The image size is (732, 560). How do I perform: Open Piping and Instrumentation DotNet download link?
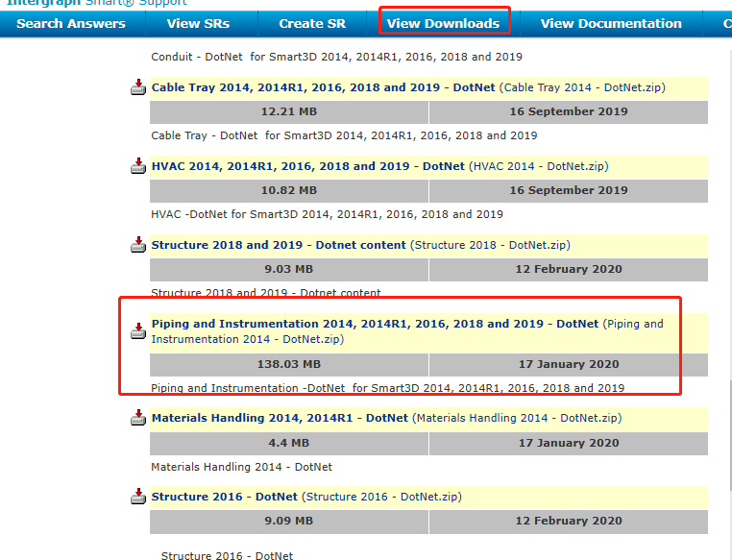pos(407,331)
